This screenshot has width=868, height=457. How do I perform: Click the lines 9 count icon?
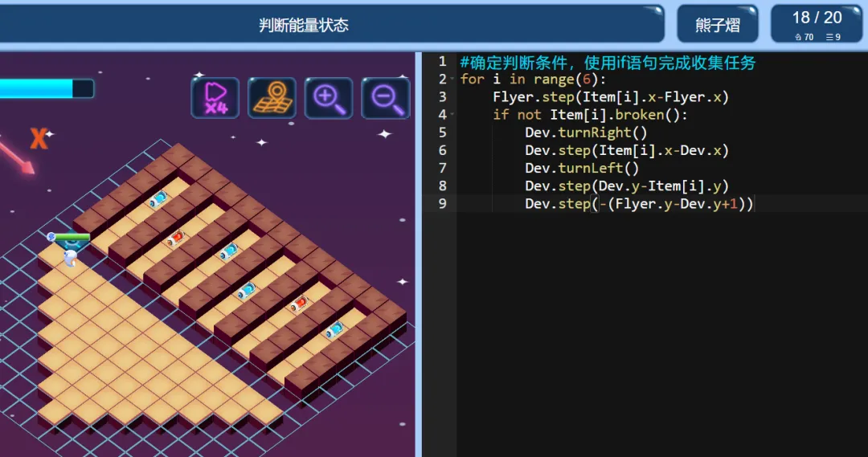tap(833, 37)
